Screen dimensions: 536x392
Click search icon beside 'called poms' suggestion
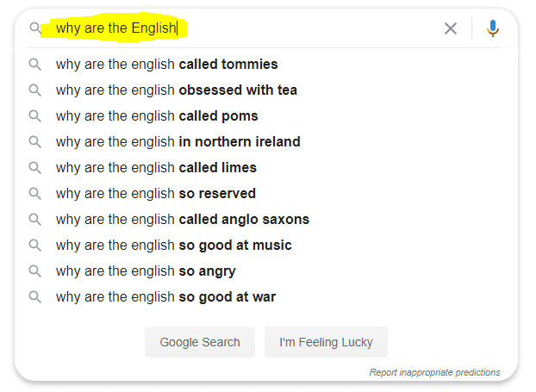coord(35,116)
